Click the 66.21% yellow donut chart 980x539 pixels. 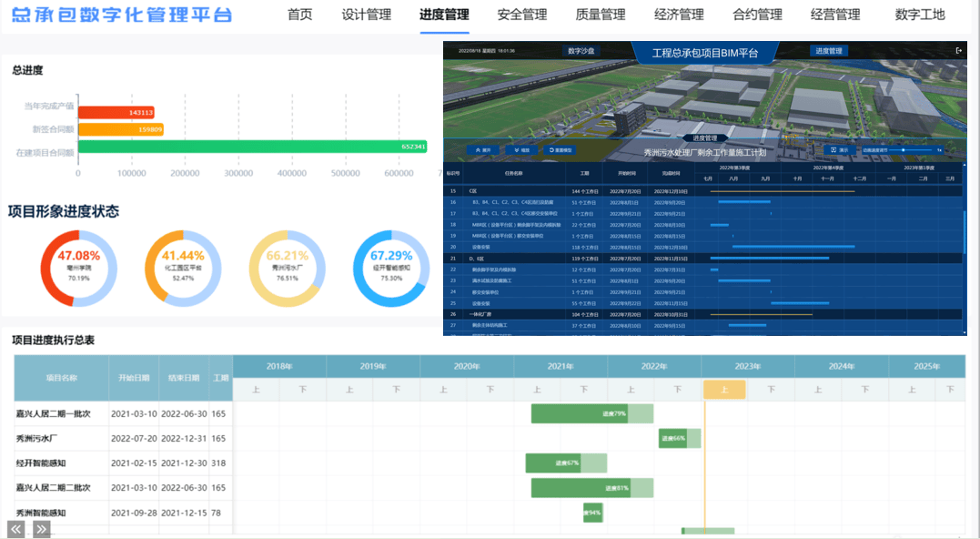pos(287,269)
